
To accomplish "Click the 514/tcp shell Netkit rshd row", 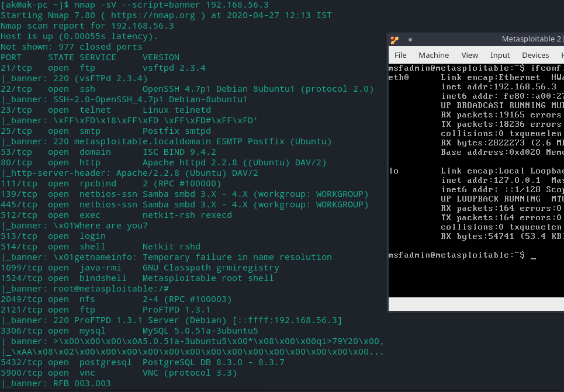I will pyautogui.click(x=101, y=247).
